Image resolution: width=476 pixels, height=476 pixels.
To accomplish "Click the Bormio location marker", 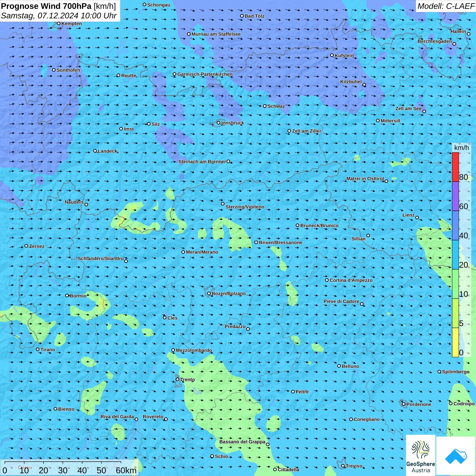I will [x=67, y=295].
